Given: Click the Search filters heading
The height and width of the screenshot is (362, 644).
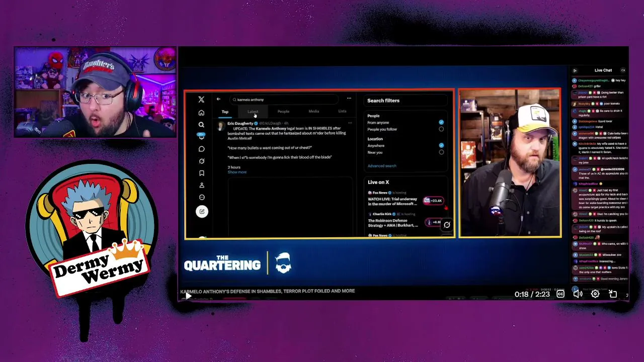Looking at the screenshot, I should (x=383, y=101).
